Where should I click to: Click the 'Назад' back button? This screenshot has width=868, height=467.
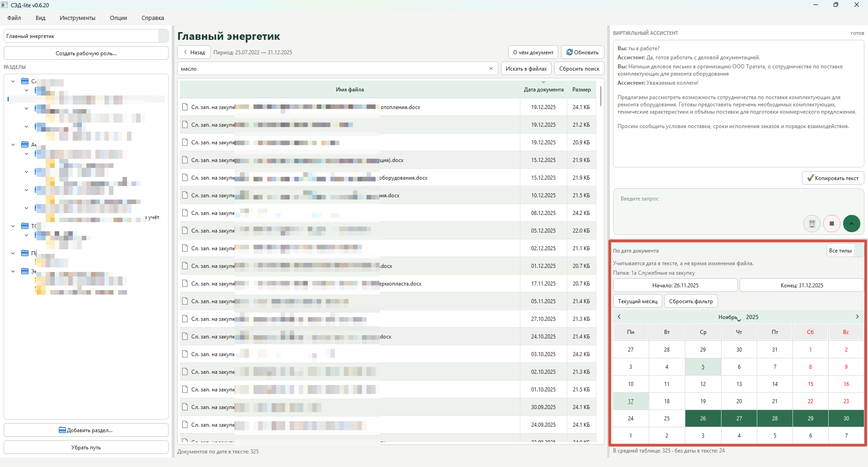click(194, 52)
